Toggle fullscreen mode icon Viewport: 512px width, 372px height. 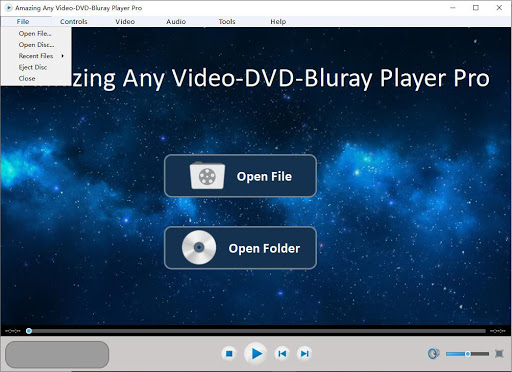(x=499, y=354)
